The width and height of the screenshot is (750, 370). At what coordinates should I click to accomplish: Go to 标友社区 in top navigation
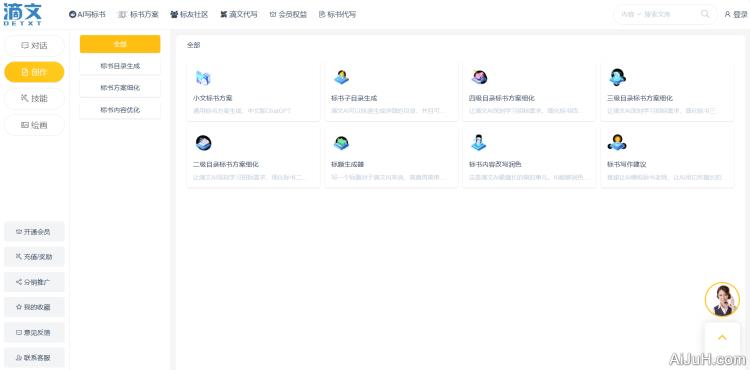tap(189, 14)
